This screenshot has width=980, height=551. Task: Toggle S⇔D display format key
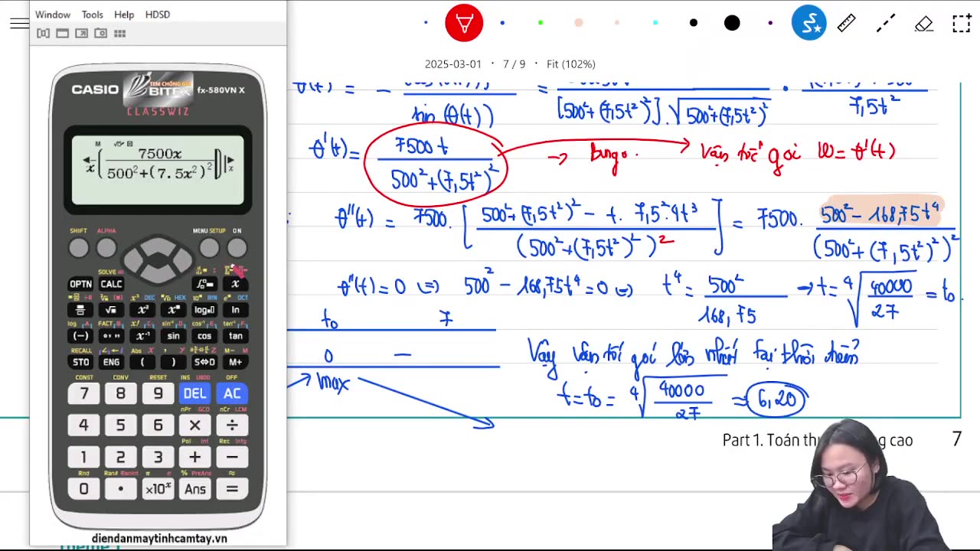[x=204, y=362]
